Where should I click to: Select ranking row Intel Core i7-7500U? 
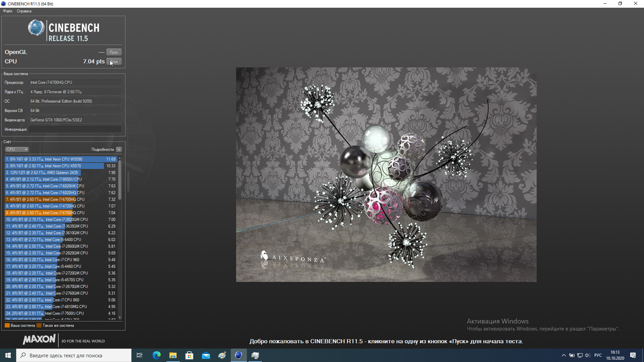click(x=61, y=313)
